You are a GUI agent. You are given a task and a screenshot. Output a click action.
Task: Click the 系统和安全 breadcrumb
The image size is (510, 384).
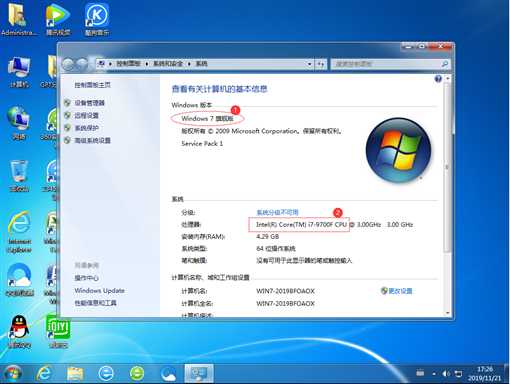(168, 64)
